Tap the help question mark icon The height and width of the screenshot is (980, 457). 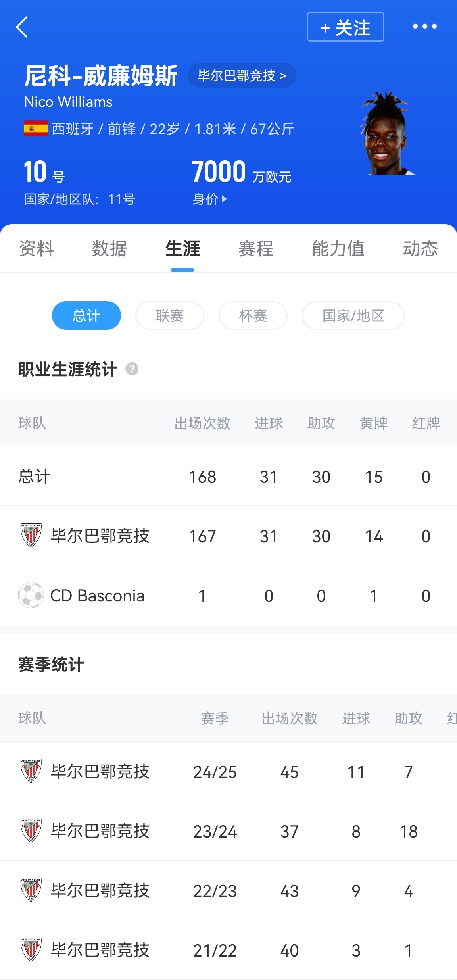click(x=132, y=369)
